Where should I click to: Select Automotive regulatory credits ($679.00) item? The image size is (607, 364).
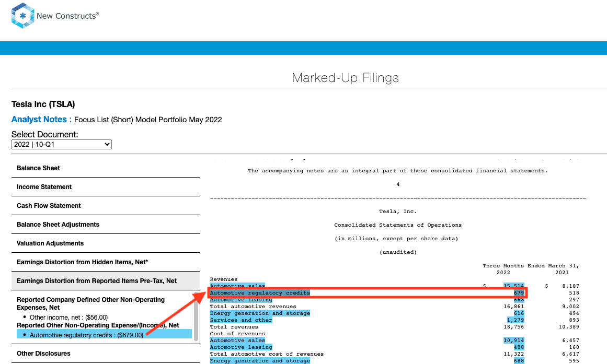104,335
